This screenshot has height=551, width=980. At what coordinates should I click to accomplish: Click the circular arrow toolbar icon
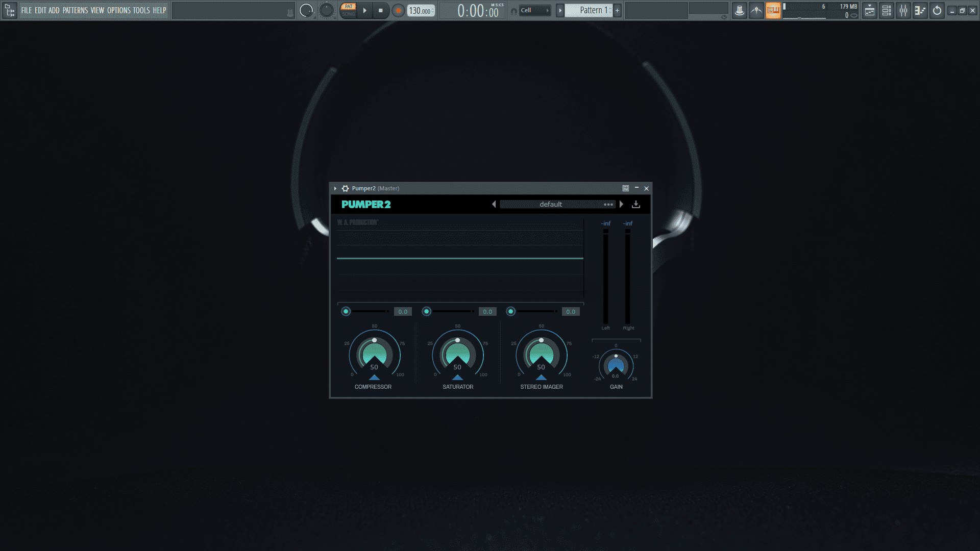tap(937, 10)
